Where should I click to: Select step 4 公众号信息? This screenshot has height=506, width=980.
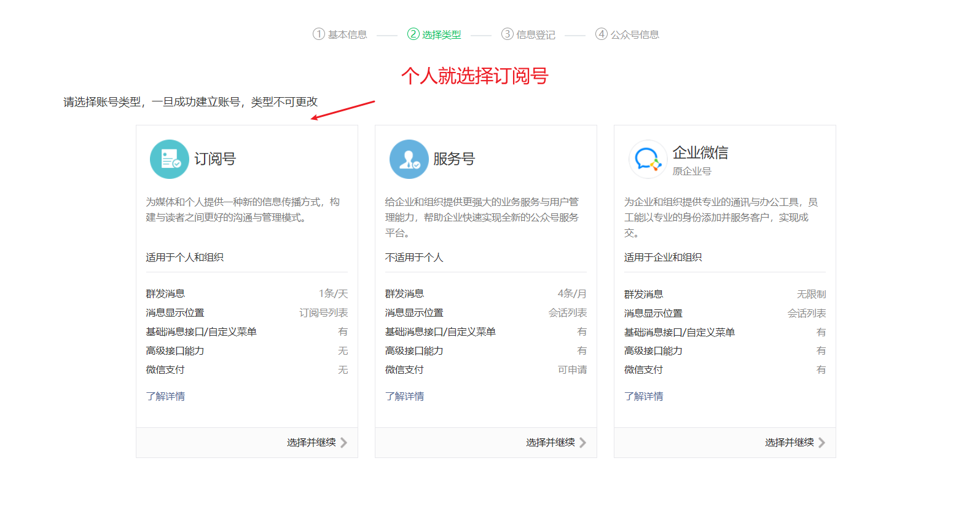627,34
